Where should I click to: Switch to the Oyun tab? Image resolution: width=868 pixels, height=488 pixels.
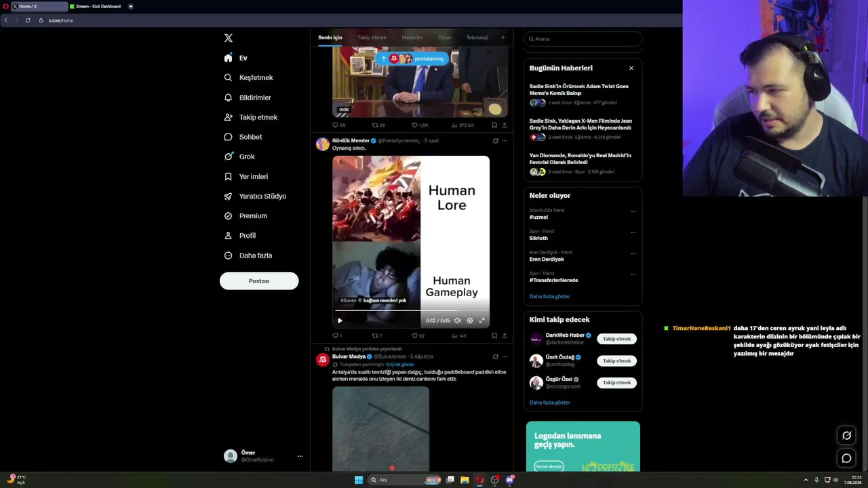(444, 37)
